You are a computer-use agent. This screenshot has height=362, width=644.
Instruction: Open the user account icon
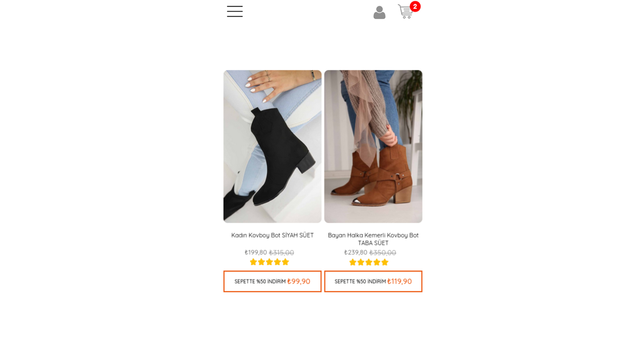[379, 12]
